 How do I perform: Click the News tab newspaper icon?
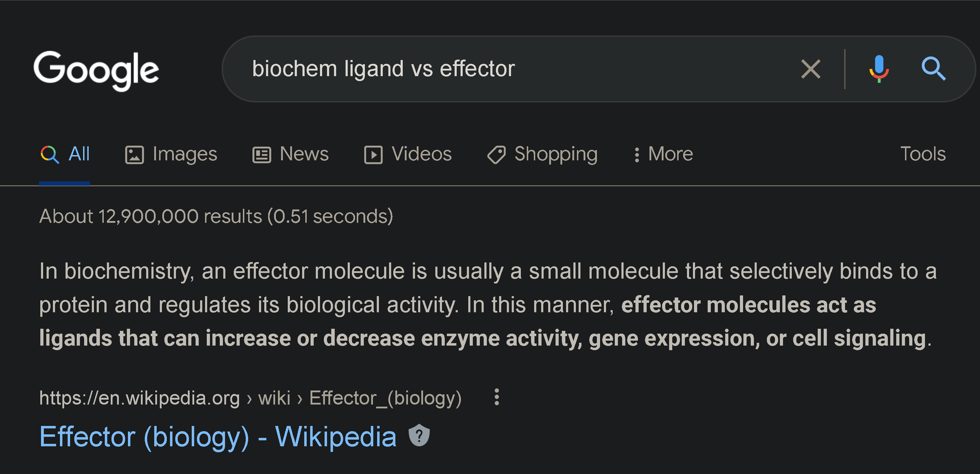pyautogui.click(x=262, y=155)
